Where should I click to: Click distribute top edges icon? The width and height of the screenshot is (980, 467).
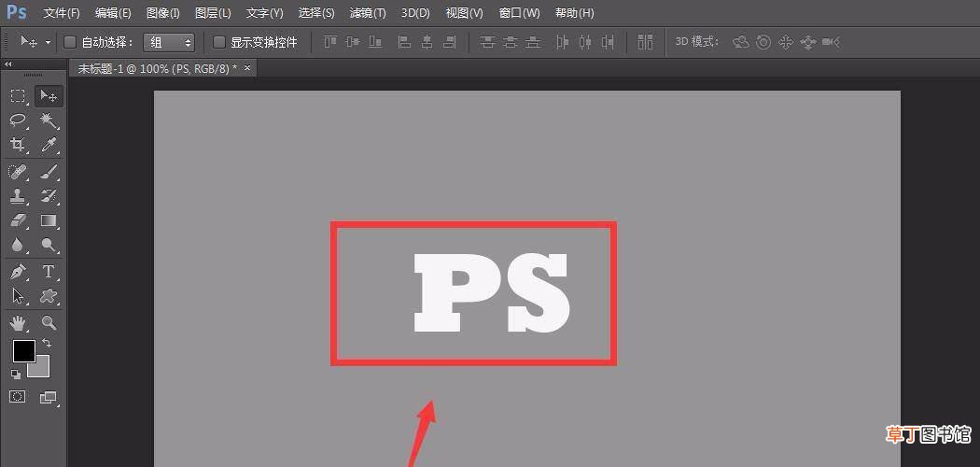487,42
